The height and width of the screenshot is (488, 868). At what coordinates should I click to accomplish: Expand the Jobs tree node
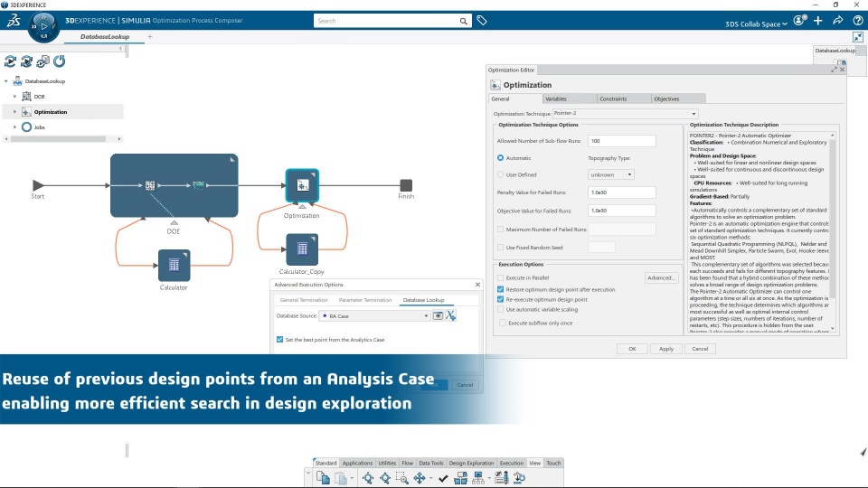pyautogui.click(x=15, y=127)
